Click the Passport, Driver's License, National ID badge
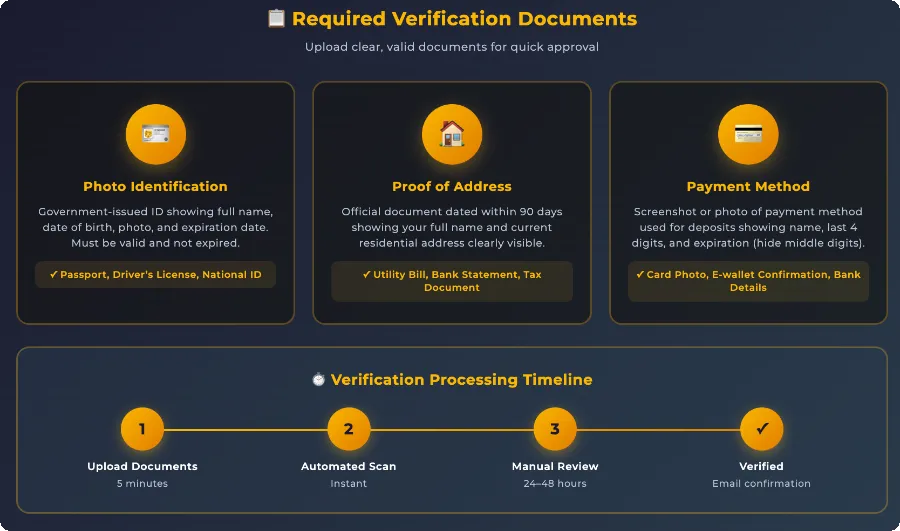 [156, 274]
